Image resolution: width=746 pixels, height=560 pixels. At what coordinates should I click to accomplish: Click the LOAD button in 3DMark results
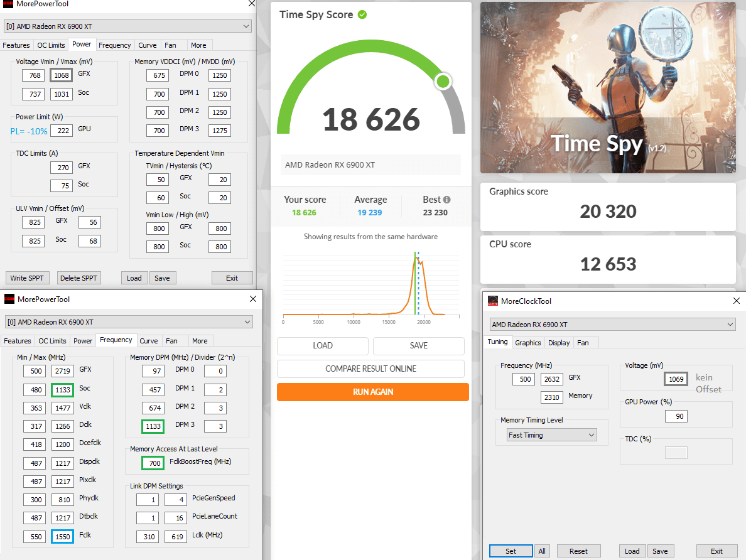[323, 346]
